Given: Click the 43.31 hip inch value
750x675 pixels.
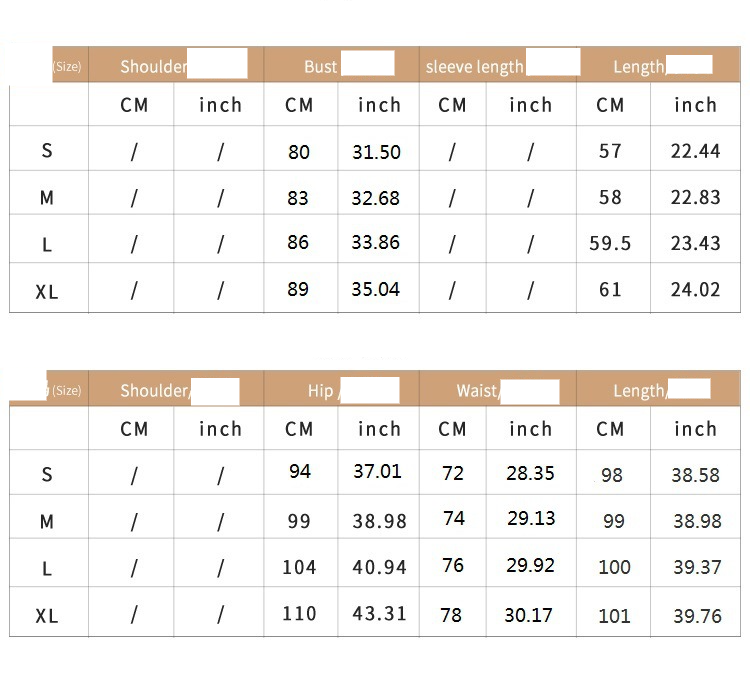Looking at the screenshot, I should pos(379,614).
